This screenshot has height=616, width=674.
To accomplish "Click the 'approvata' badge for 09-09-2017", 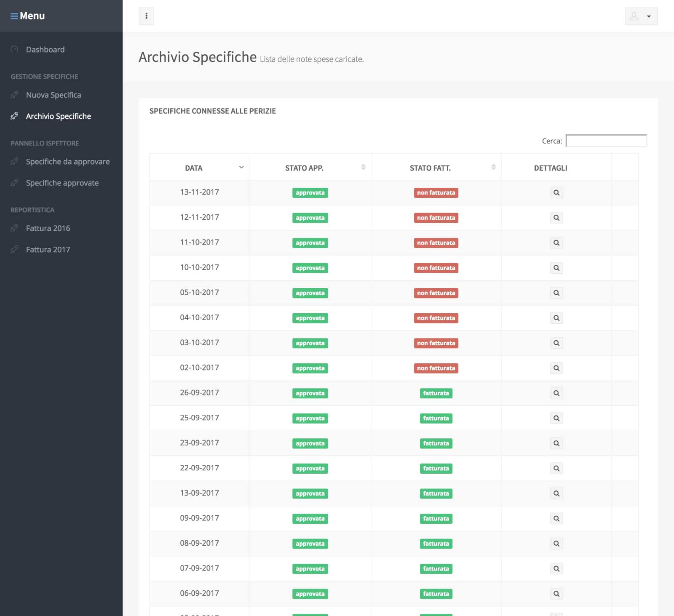I will [x=310, y=519].
